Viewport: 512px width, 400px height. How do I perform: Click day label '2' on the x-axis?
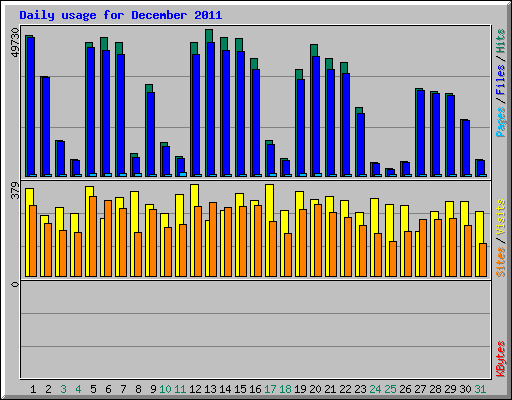pyautogui.click(x=48, y=389)
